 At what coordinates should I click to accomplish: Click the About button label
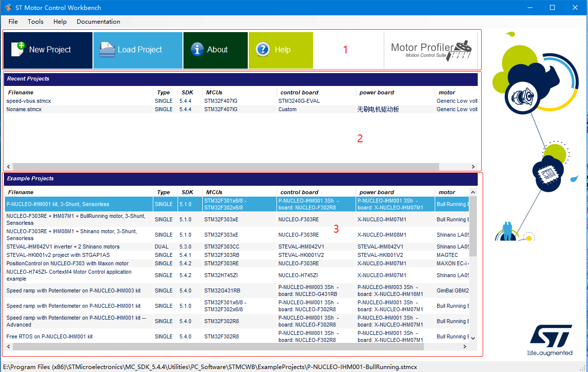click(217, 49)
